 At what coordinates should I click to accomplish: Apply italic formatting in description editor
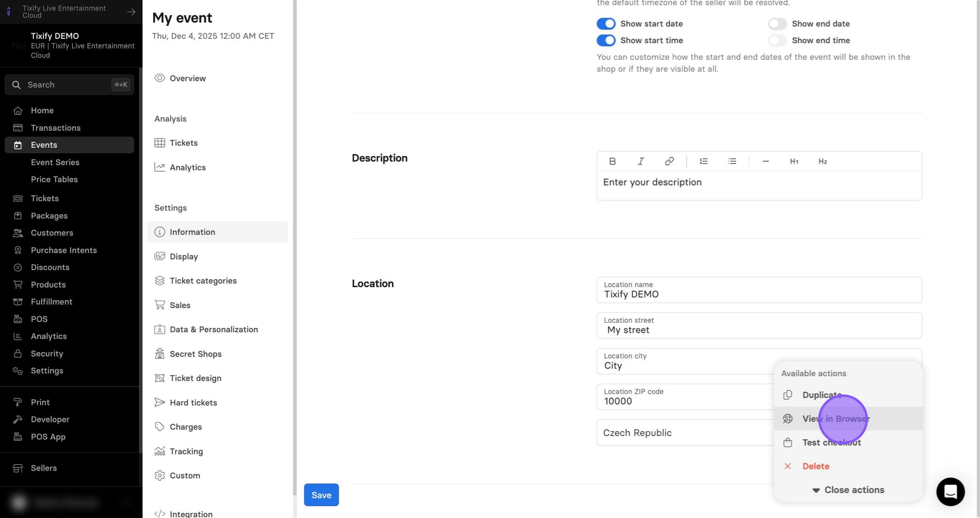point(641,161)
